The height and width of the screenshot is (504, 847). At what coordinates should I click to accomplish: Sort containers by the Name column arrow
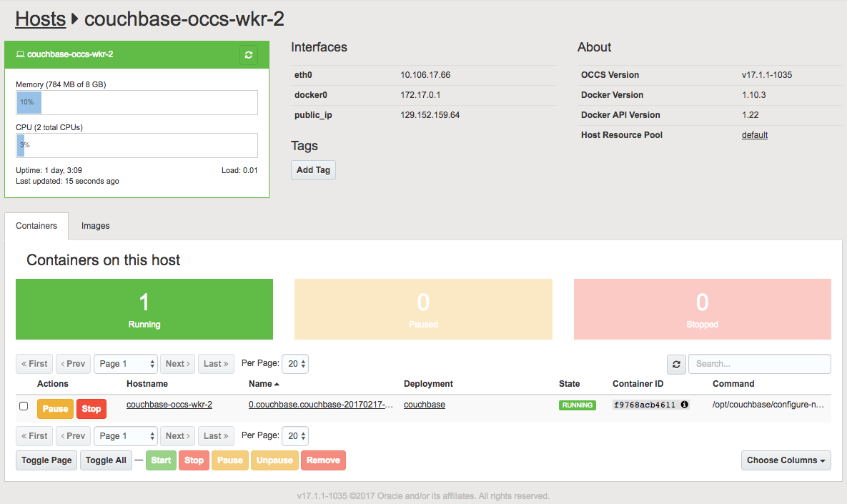[x=277, y=384]
